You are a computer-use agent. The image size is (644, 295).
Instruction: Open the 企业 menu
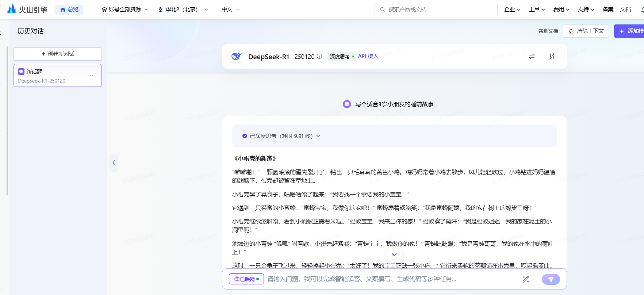[x=512, y=9]
